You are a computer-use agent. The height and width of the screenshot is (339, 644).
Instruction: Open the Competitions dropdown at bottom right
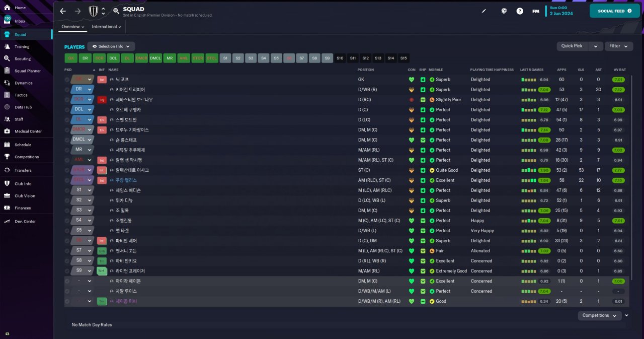pyautogui.click(x=600, y=315)
